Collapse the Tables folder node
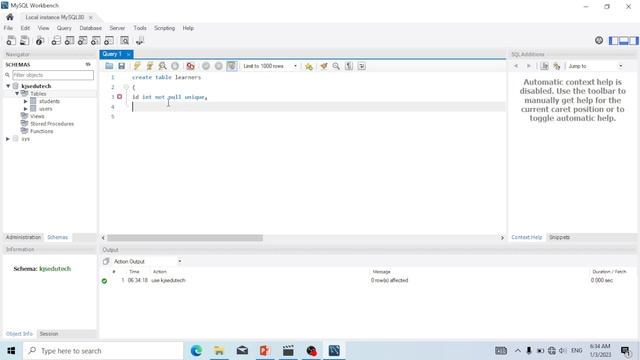The height and width of the screenshot is (360, 640). pos(17,93)
